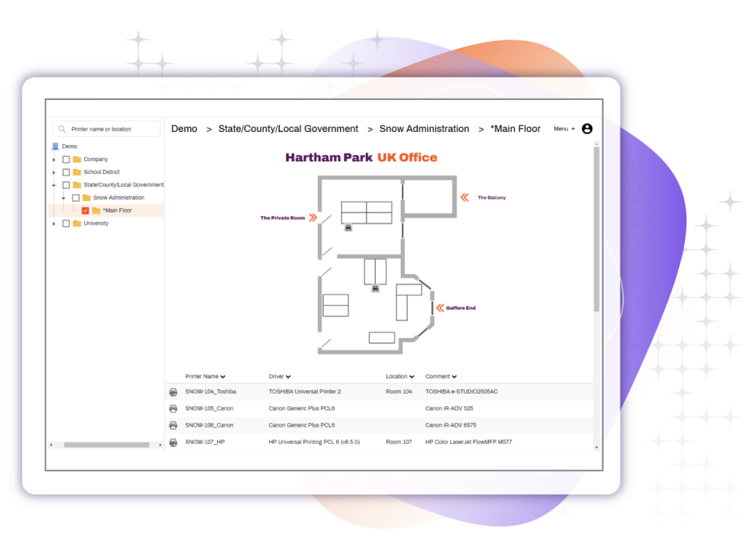
Task: Click the Snow Administration breadcrumb link
Action: point(424,129)
